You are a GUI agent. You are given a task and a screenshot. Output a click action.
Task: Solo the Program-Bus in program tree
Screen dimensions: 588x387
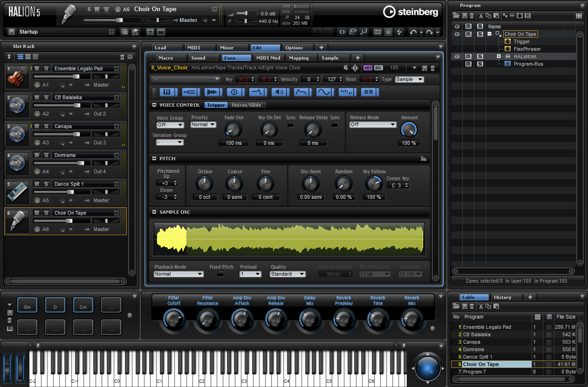pos(479,64)
